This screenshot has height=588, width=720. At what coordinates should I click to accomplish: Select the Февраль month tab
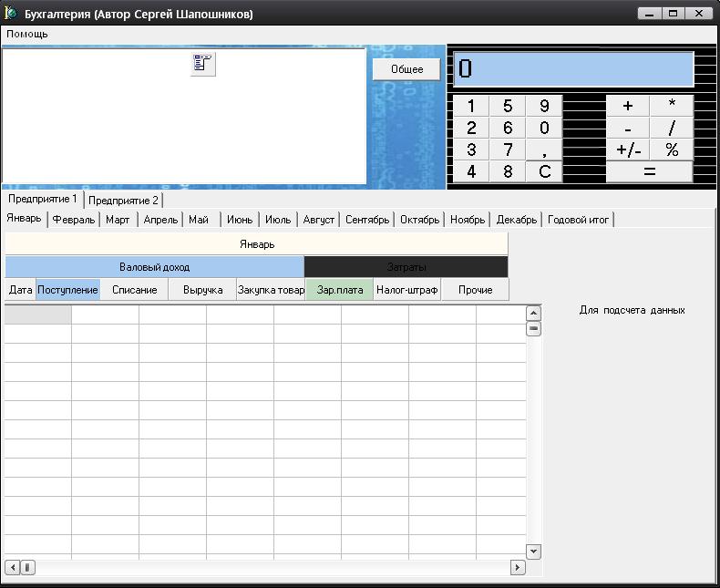tap(73, 220)
